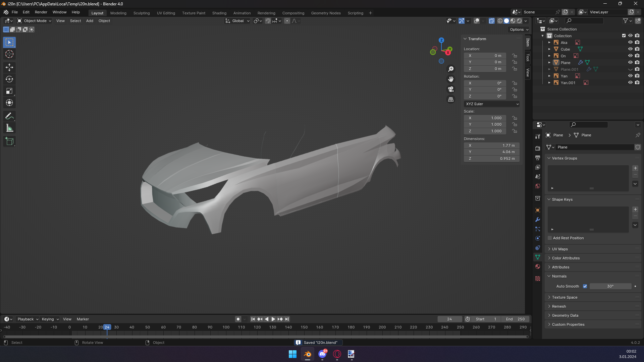
Task: Open Blender from the Windows taskbar
Action: (x=307, y=354)
